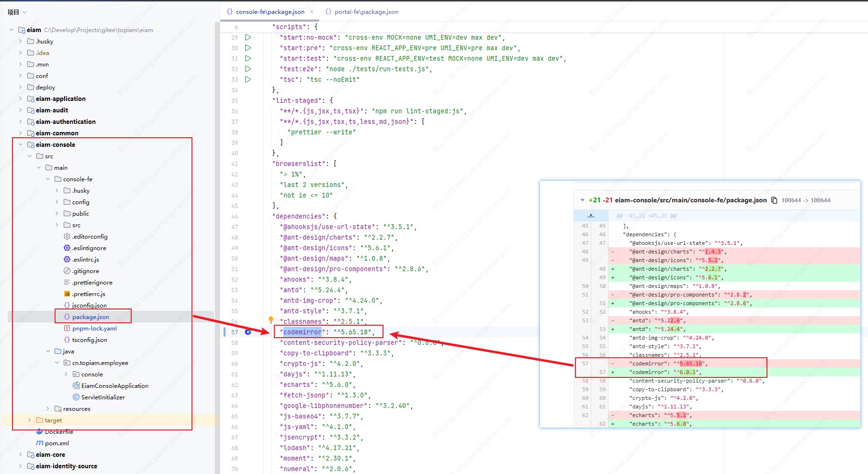Click the blue gutter icon on line 57

248,332
